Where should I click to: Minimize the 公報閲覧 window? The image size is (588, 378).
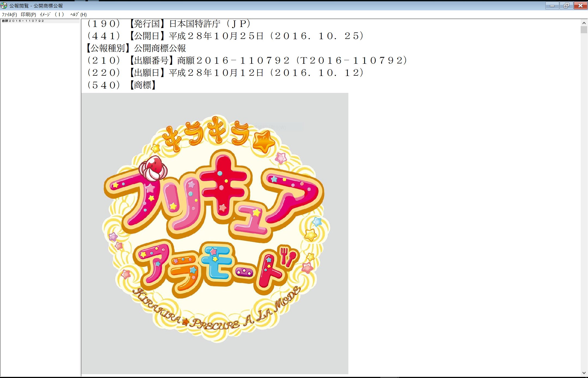[552, 5]
